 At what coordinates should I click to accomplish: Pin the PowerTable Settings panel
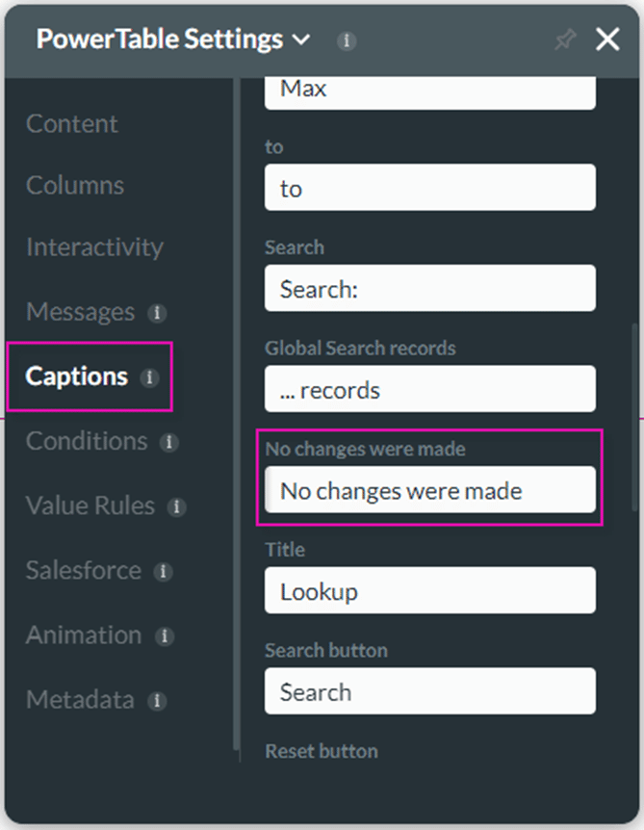564,40
